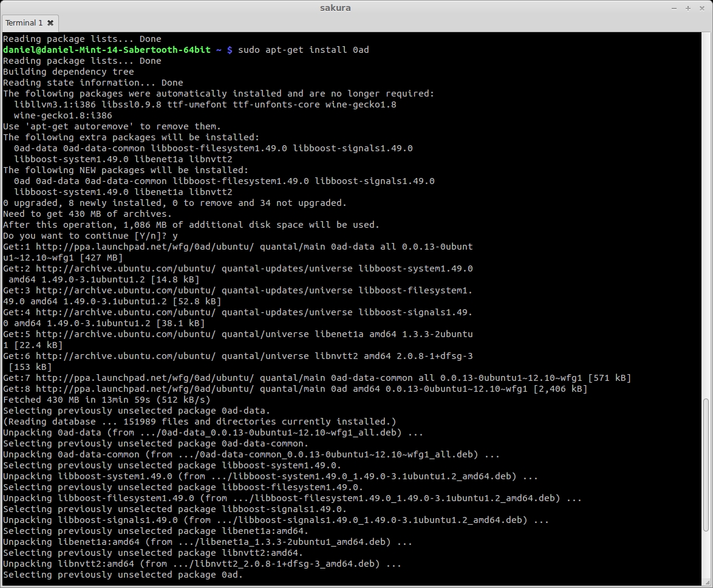Close the sakura window
Image resolution: width=713 pixels, height=588 pixels.
tap(701, 8)
